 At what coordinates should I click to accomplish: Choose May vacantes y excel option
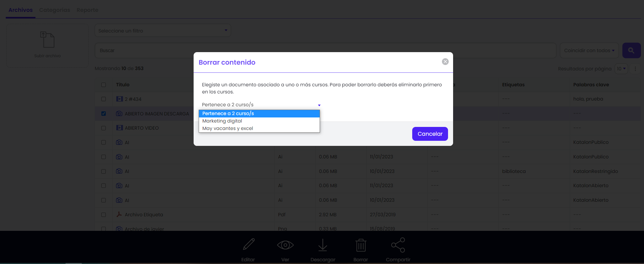259,128
